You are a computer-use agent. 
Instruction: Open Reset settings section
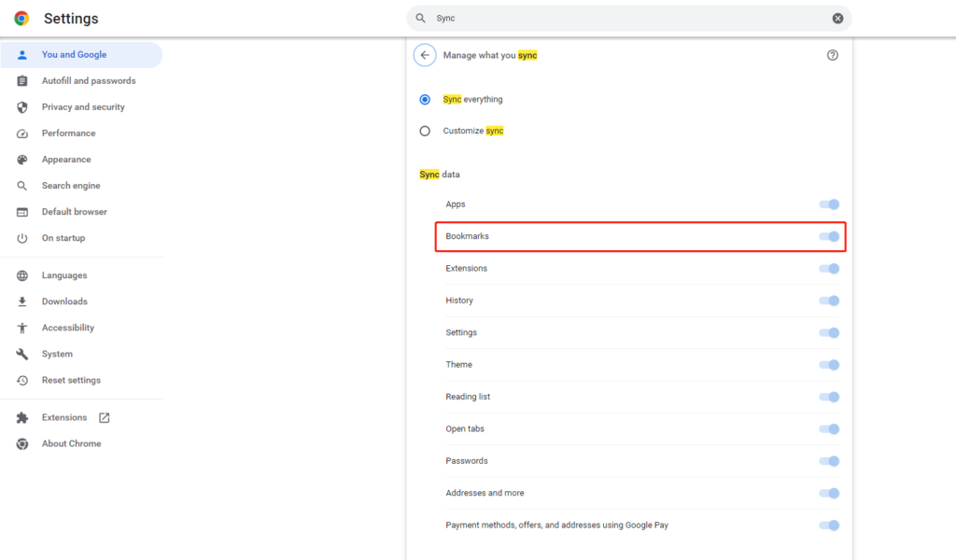82,380
